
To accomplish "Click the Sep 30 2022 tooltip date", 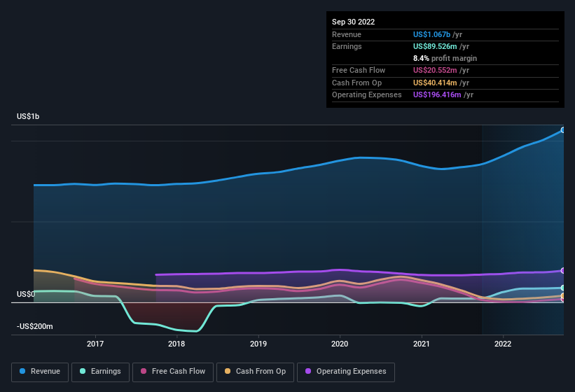I will click(x=353, y=22).
